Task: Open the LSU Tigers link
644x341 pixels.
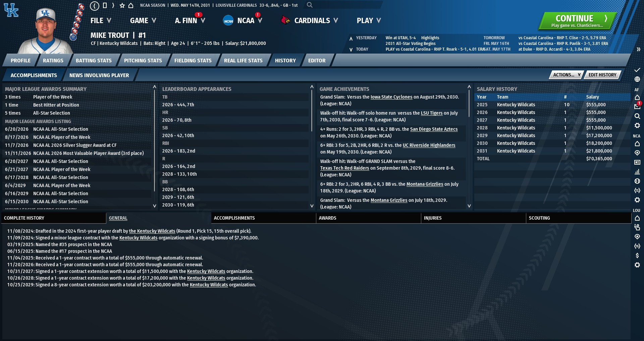Action: click(432, 113)
